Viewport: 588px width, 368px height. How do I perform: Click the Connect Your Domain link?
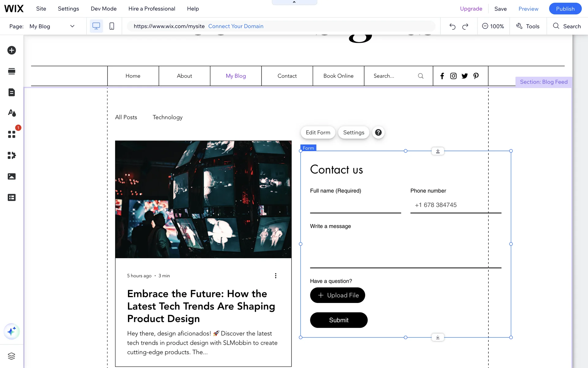pyautogui.click(x=236, y=26)
